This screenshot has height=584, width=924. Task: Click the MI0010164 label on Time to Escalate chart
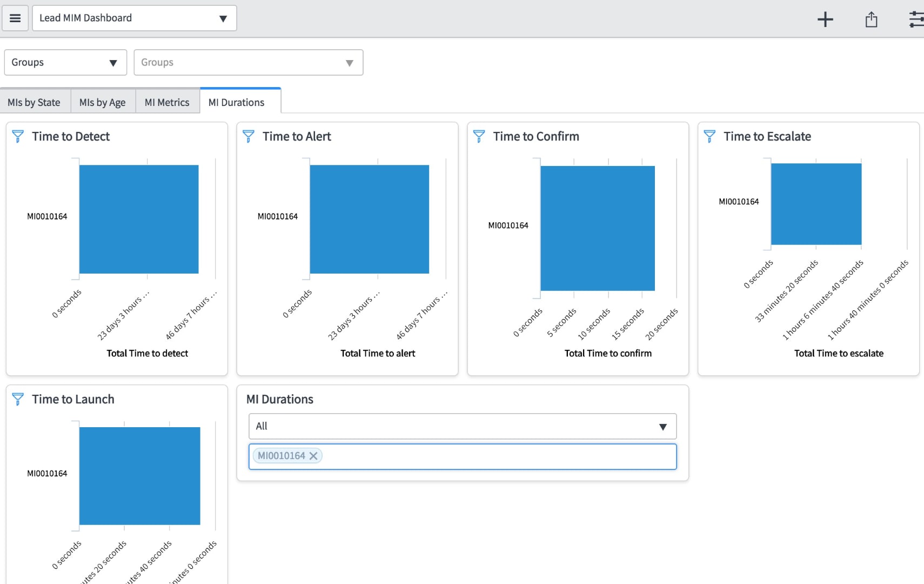point(739,201)
